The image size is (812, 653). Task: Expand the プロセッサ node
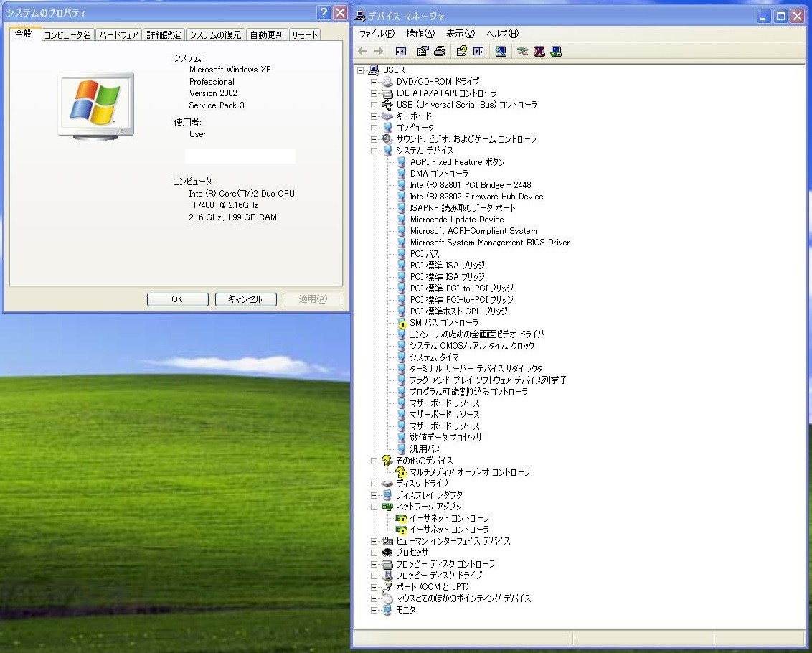point(374,553)
